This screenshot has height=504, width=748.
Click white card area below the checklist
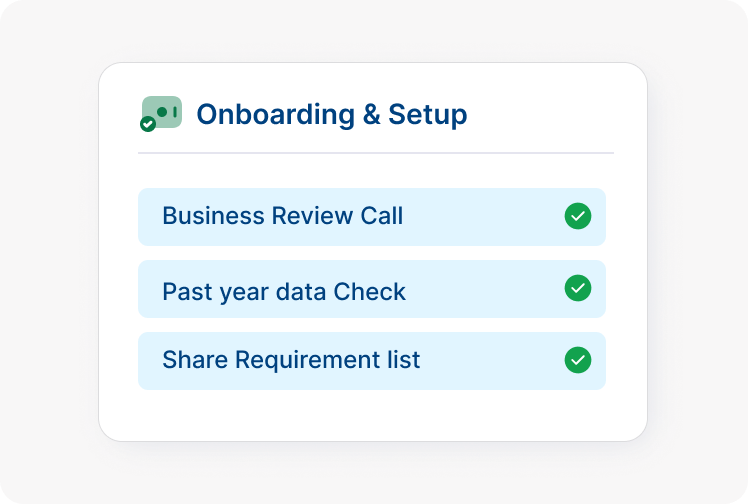372,414
